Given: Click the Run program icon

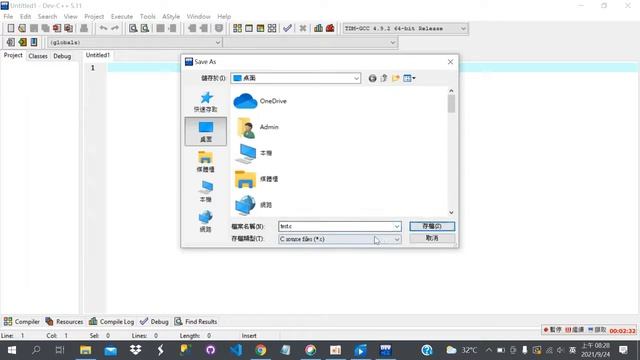Looking at the screenshot, I should (x=249, y=28).
